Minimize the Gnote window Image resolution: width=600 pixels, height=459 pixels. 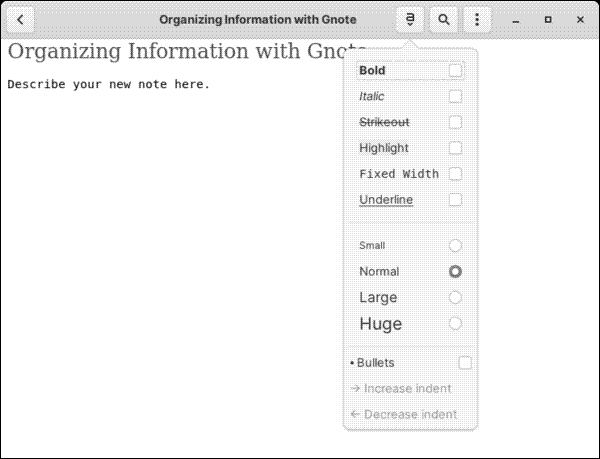516,20
